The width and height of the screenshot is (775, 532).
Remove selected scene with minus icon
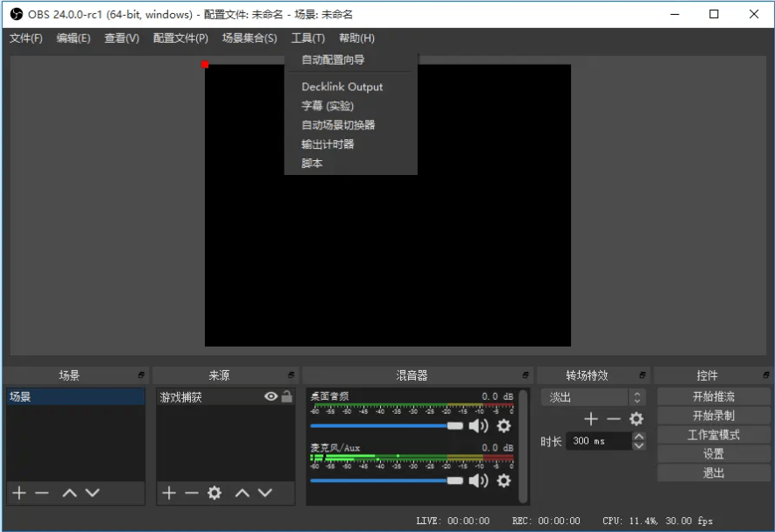pos(40,493)
